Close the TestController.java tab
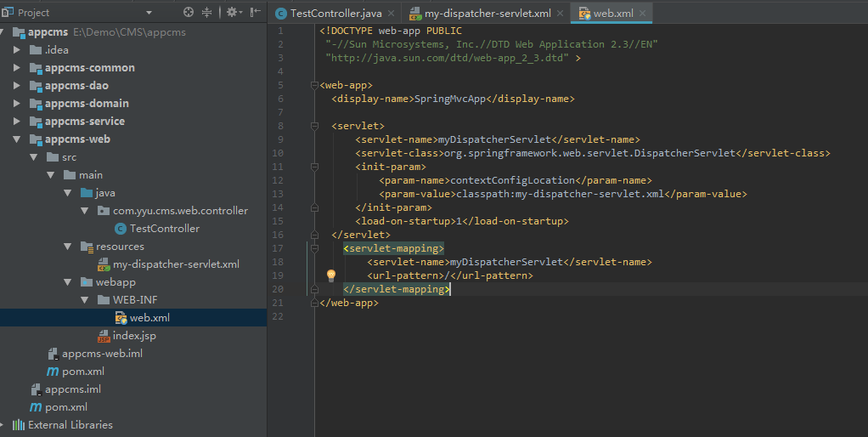This screenshot has height=437, width=868. point(390,14)
